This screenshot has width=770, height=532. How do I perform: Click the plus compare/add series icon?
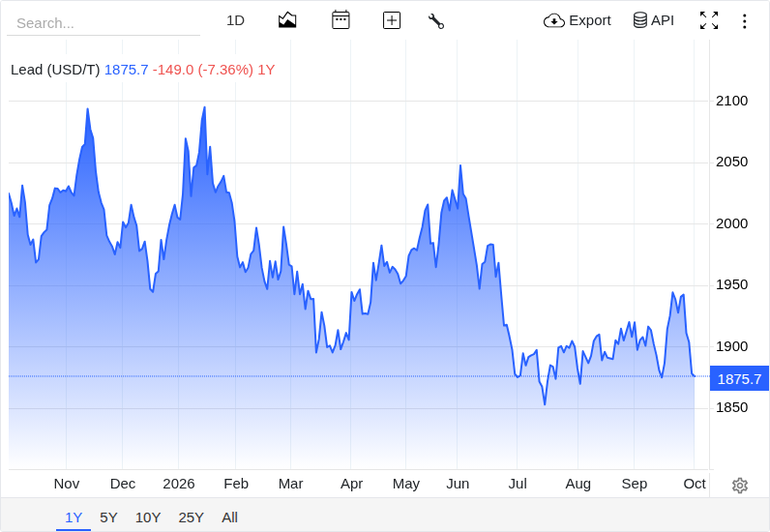[392, 20]
